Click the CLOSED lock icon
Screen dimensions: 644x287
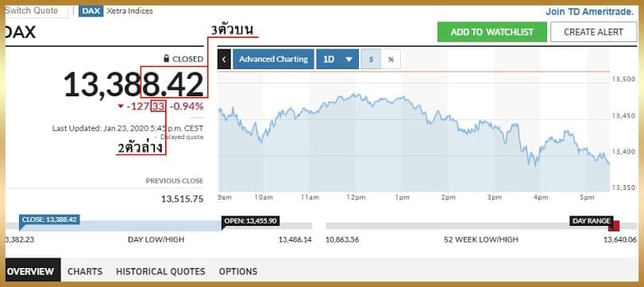[x=166, y=59]
